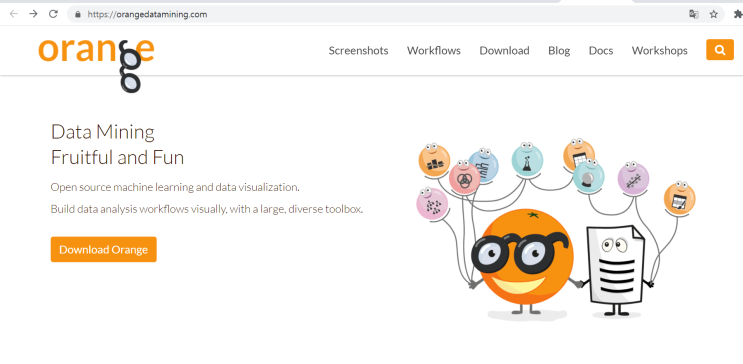Click the orange bar chart bubble
743x364 pixels.
point(434,161)
